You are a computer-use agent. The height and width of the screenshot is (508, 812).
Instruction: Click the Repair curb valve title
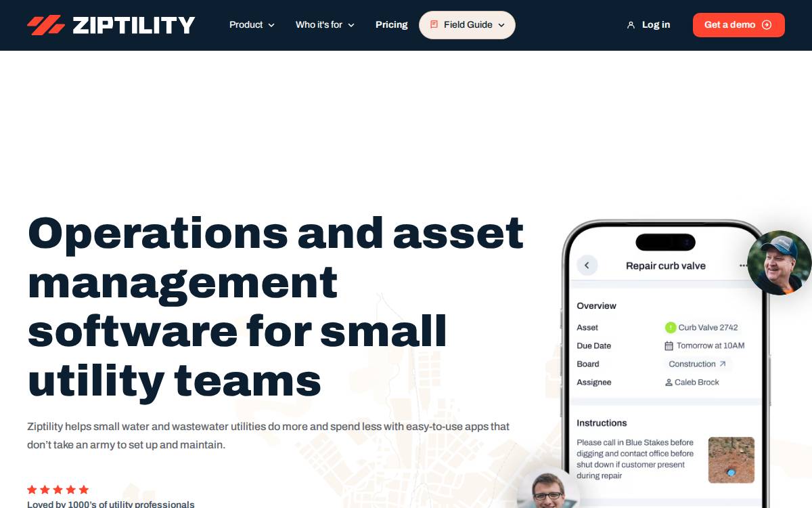(666, 266)
